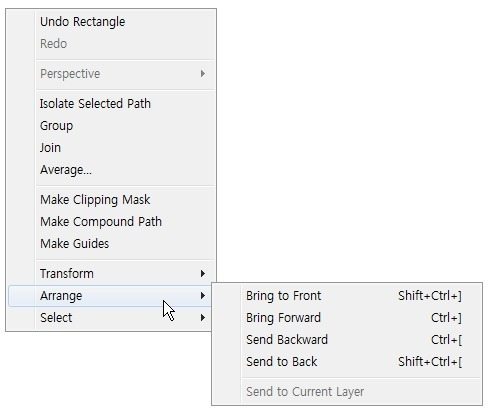Viewport: 488px width, 412px height.
Task: Choose Send to Back
Action: tap(347, 362)
